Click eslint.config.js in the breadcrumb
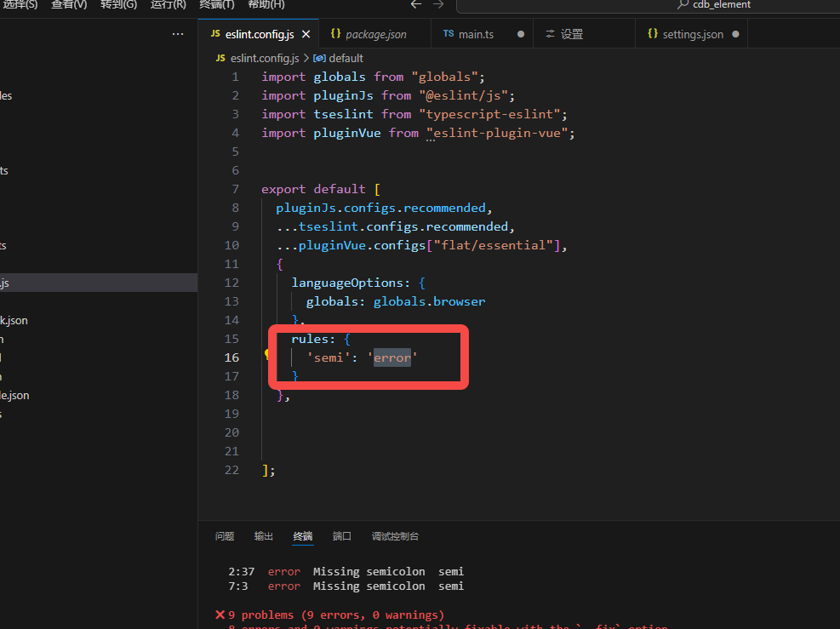Viewport: 840px width, 629px height. pos(265,58)
